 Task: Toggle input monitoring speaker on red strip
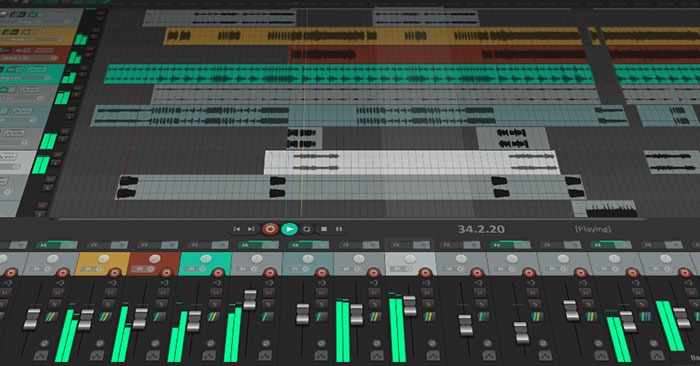pyautogui.click(x=165, y=283)
